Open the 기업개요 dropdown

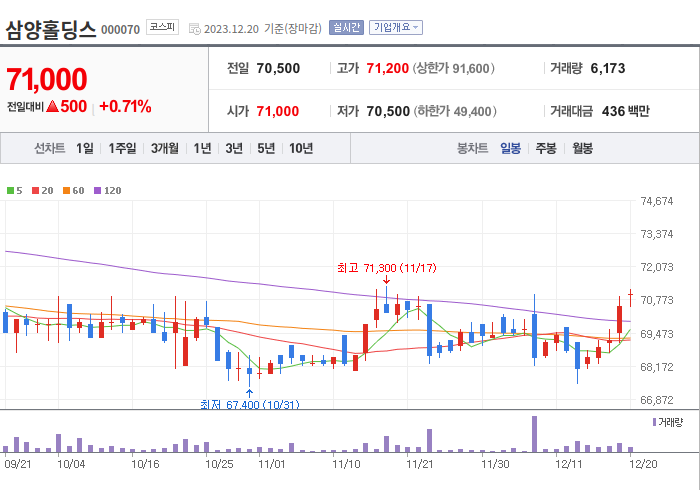pyautogui.click(x=396, y=28)
